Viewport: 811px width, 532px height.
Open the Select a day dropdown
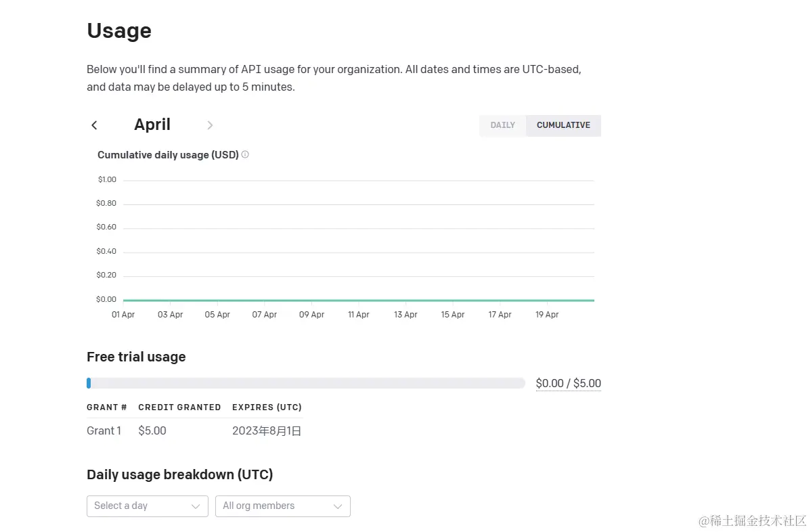pyautogui.click(x=141, y=506)
